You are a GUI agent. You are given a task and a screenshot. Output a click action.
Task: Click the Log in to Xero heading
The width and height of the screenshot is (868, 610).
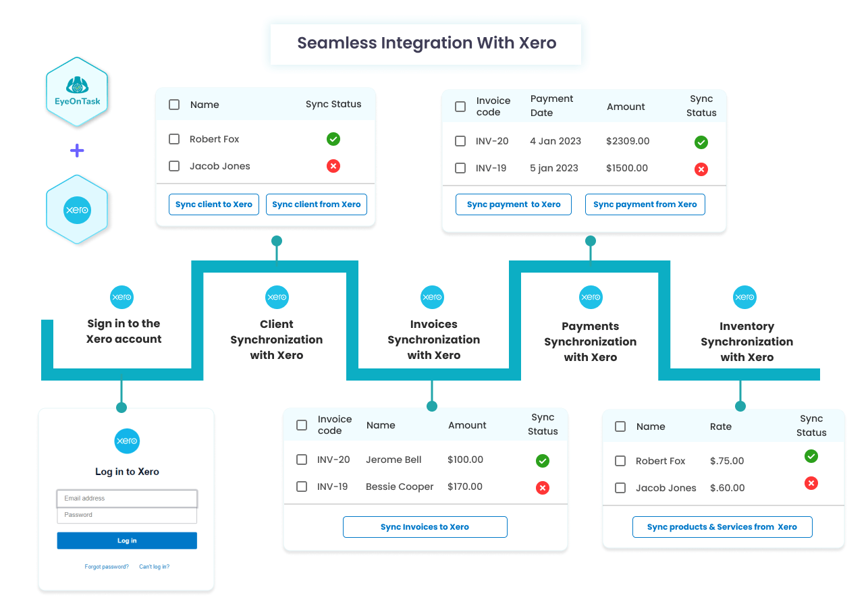click(x=127, y=472)
